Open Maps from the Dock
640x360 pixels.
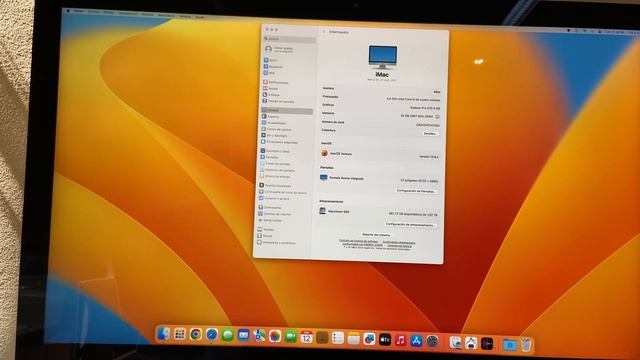coord(259,336)
